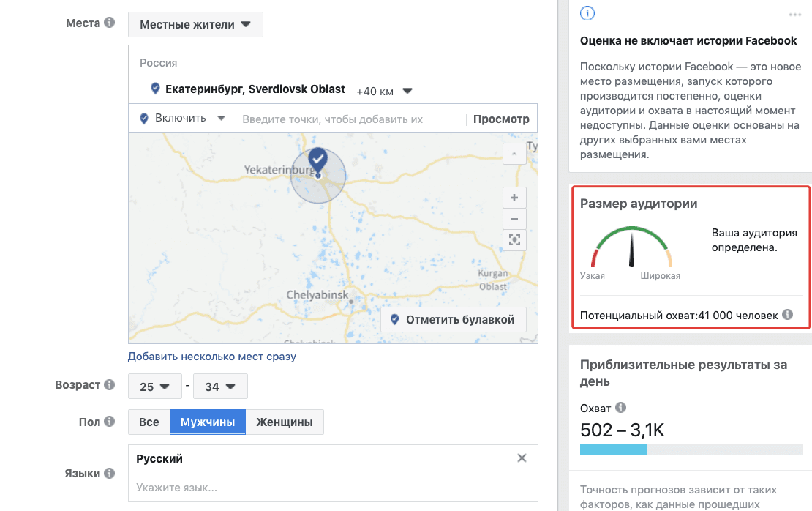
Task: Remove the Русский language with X
Action: pos(522,458)
